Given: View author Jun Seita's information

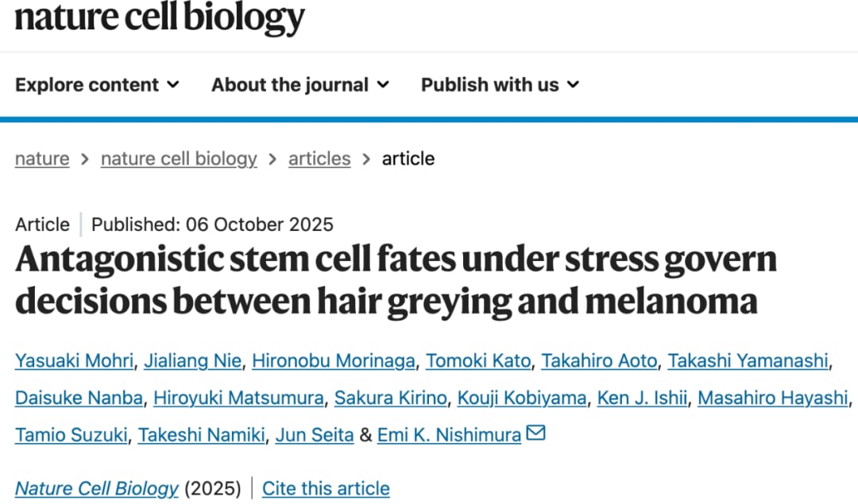Looking at the screenshot, I should coord(315,435).
